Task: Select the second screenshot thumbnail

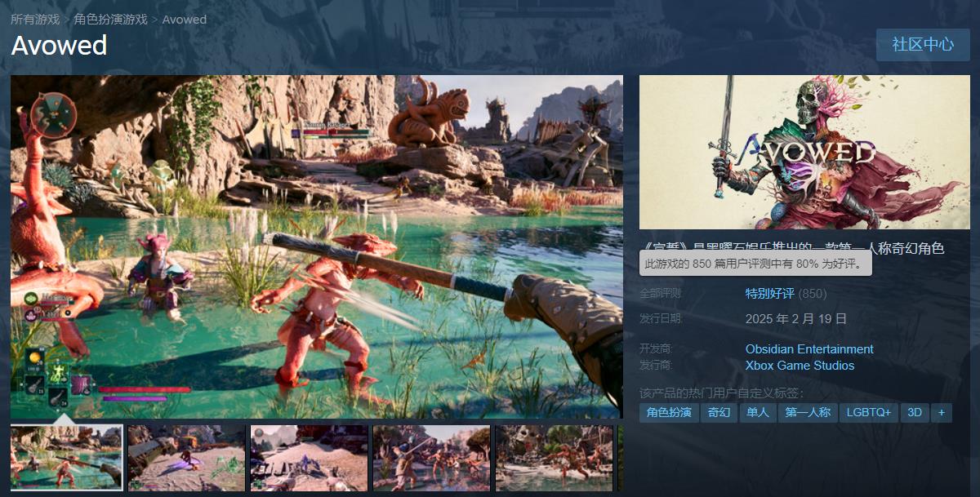Action: click(x=187, y=458)
